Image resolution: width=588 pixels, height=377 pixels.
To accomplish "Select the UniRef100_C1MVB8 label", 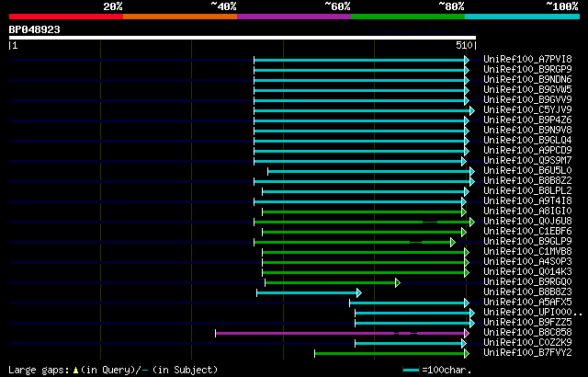I will [527, 252].
